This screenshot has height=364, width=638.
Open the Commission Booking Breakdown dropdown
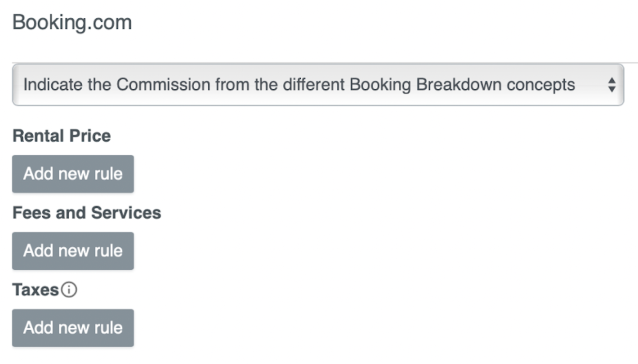coord(318,85)
